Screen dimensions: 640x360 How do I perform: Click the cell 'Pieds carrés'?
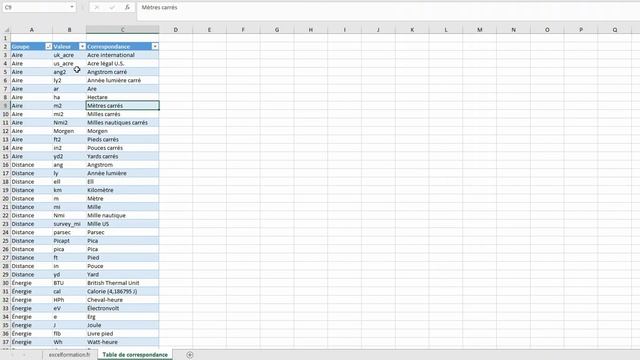tap(122, 140)
